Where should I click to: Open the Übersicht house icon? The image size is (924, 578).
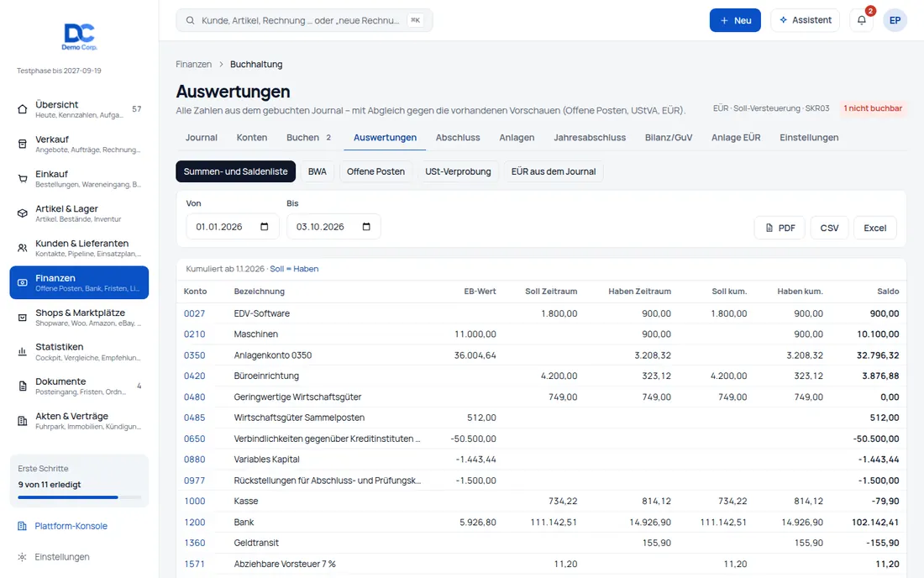23,109
